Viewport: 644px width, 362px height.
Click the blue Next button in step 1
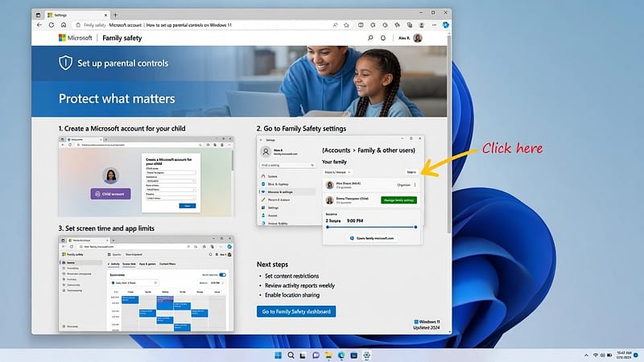click(188, 206)
